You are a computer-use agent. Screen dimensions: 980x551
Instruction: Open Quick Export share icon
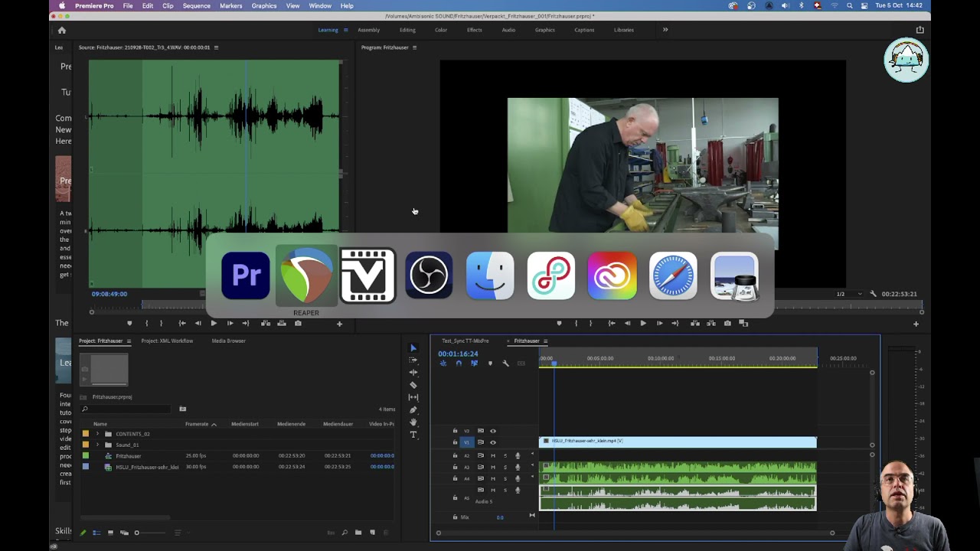point(920,30)
